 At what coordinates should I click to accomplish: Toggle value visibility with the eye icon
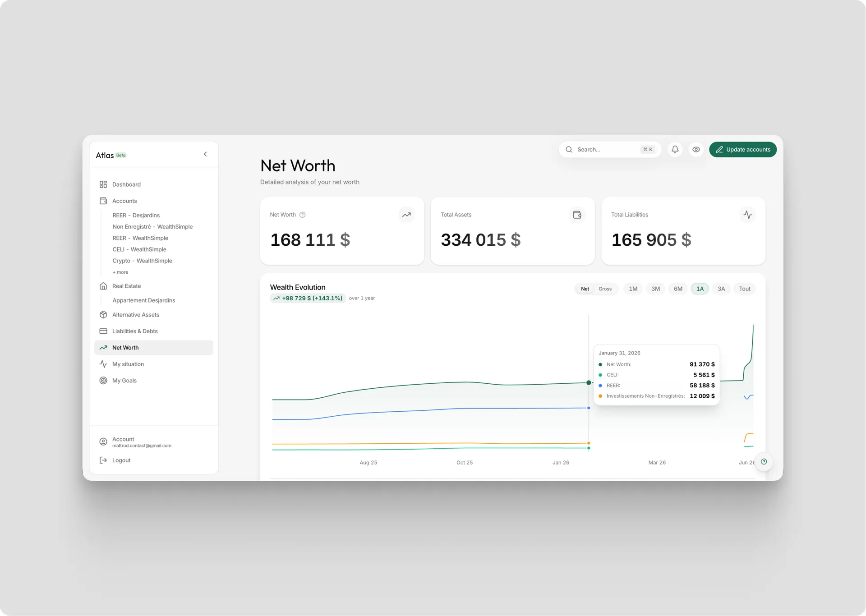(x=696, y=149)
